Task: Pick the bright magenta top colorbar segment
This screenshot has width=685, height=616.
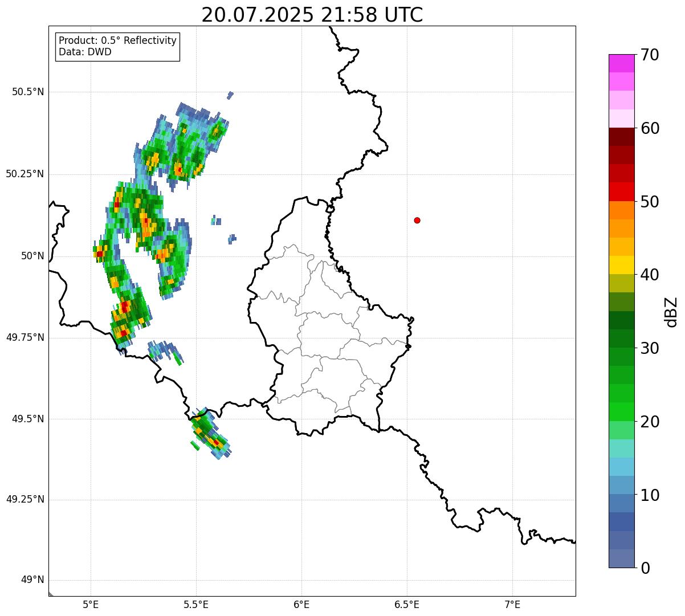Action: click(x=622, y=63)
